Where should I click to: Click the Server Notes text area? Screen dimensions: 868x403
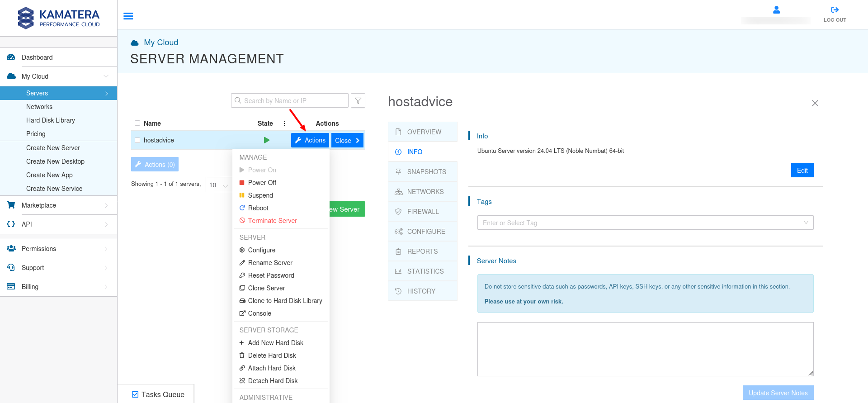[645, 349]
